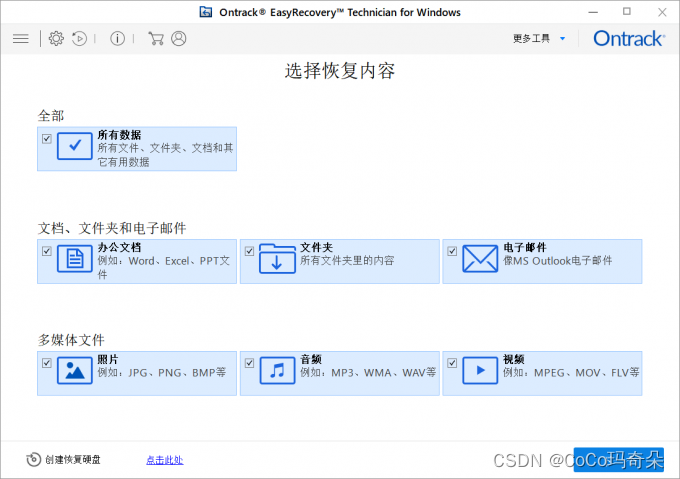
Task: Click the 创建恢复硬盘 disc icon
Action: pos(33,459)
